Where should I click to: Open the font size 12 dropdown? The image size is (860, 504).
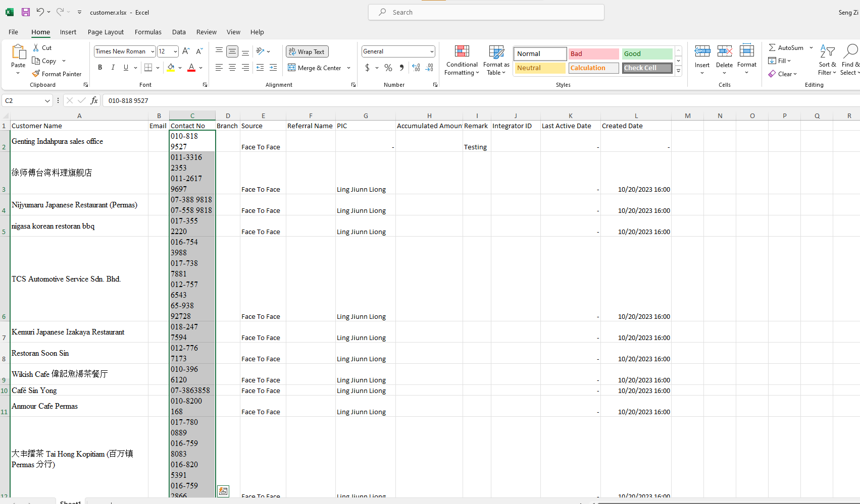[175, 51]
